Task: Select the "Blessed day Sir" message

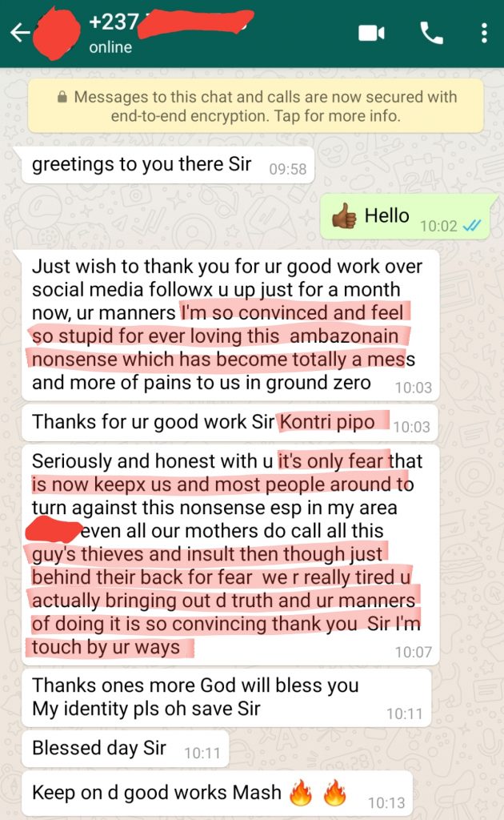Action: tap(125, 749)
